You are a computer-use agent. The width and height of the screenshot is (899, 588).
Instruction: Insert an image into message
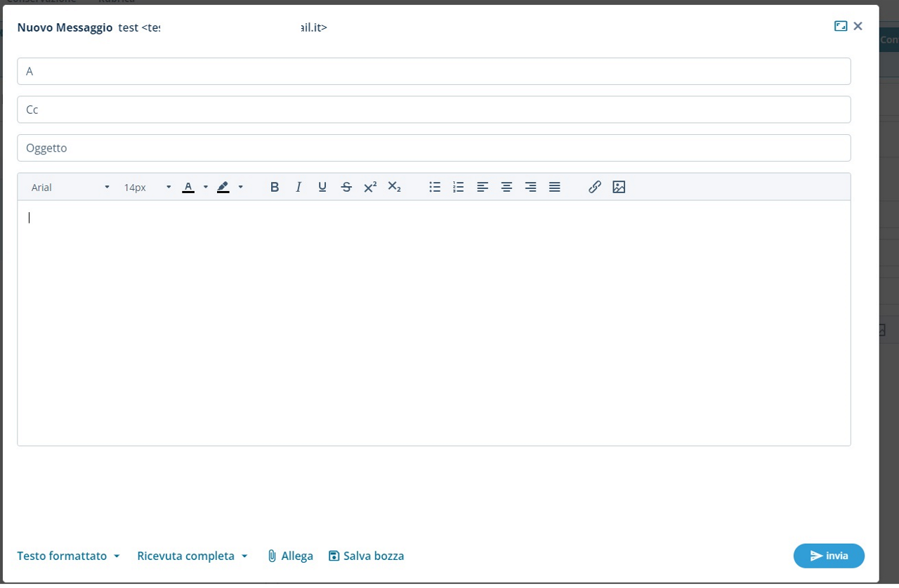pos(619,187)
